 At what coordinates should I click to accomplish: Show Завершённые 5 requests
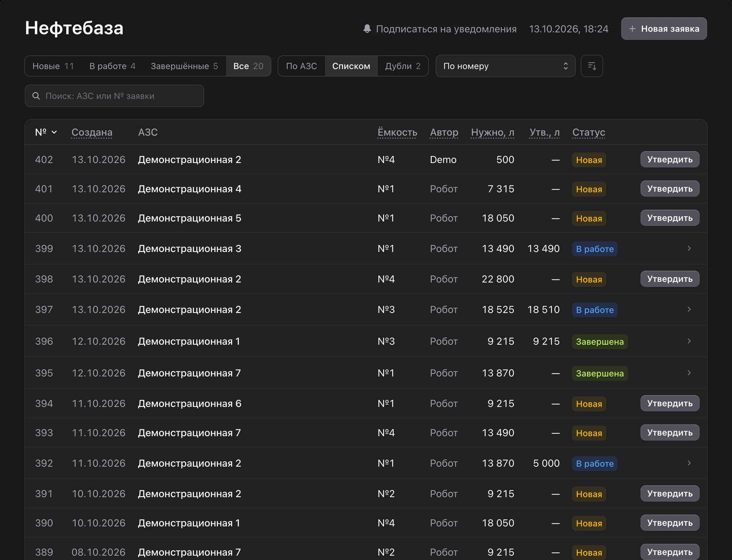[x=185, y=66]
